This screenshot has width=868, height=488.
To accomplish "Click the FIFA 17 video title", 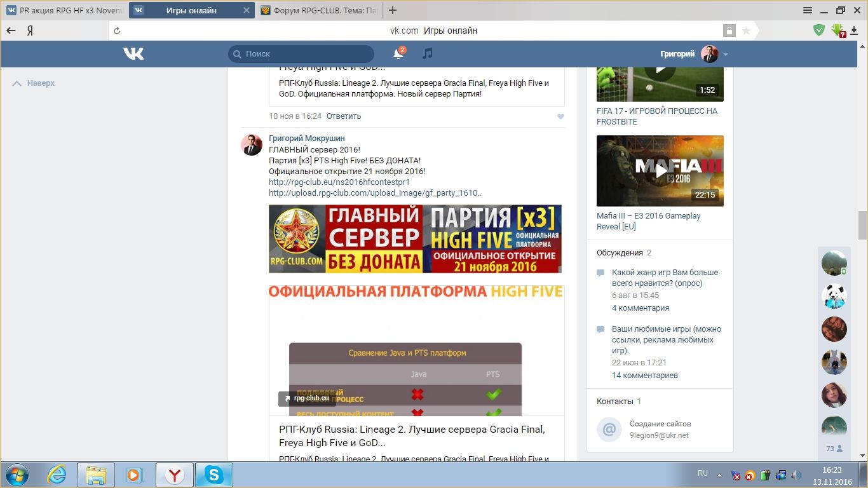I will [x=657, y=116].
